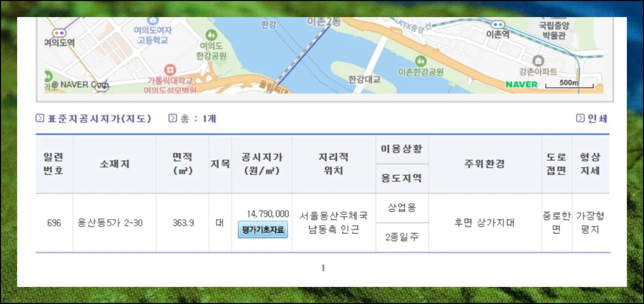Click the 이촌역 subway station icon
644x304 pixels.
(497, 24)
